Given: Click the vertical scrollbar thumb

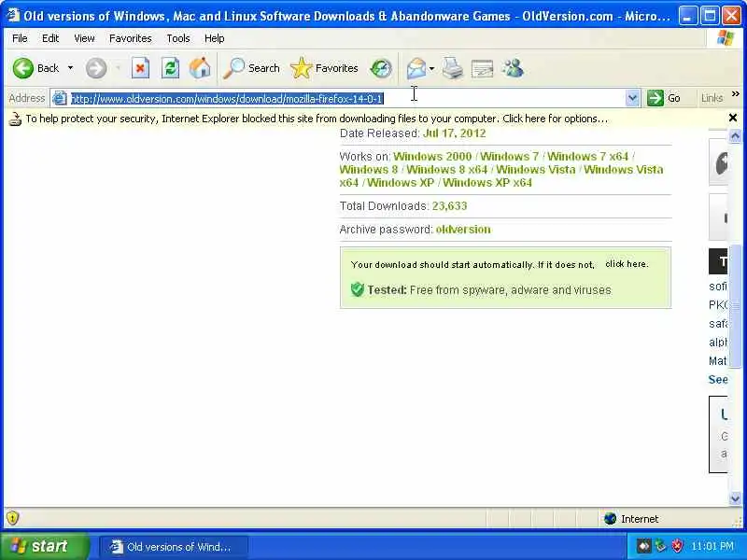Looking at the screenshot, I should [735, 305].
